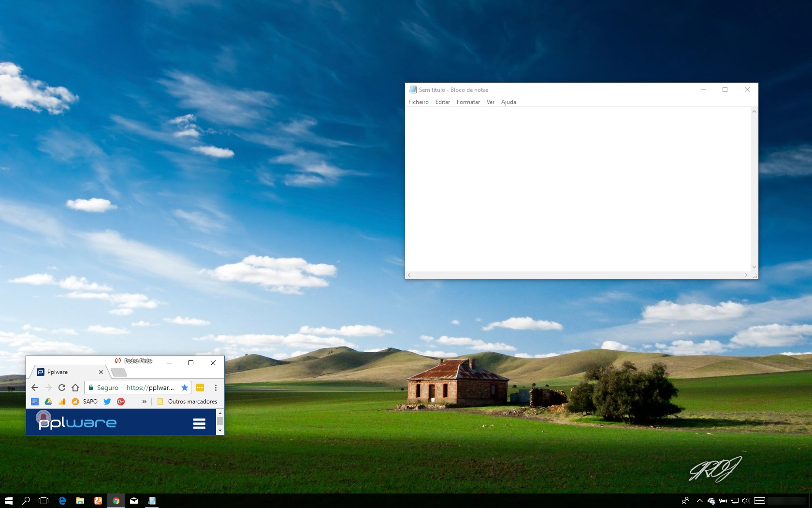This screenshot has width=812, height=508.
Task: Go to Chrome's home page
Action: [x=75, y=388]
